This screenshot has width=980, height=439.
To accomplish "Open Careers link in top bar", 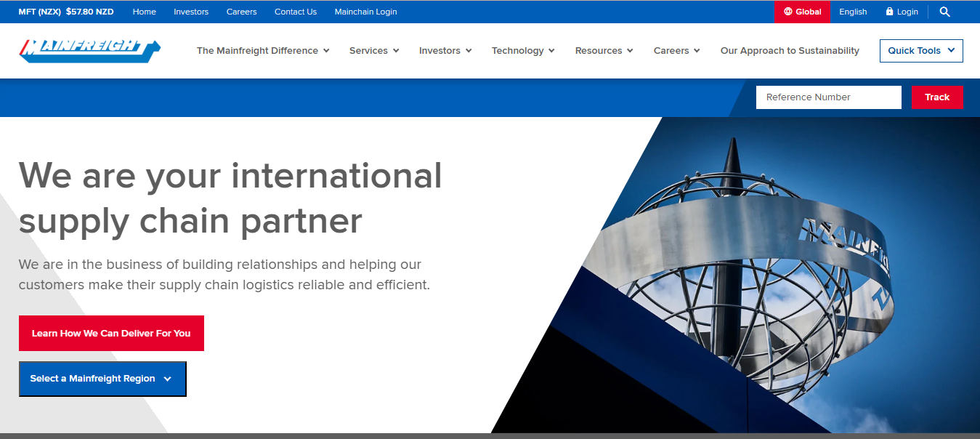I will click(242, 12).
